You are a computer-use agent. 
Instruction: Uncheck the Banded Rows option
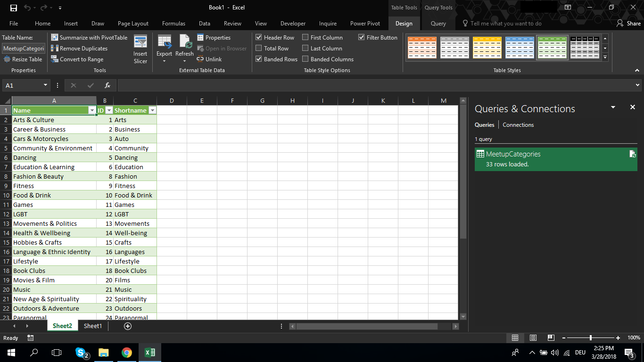tap(258, 59)
